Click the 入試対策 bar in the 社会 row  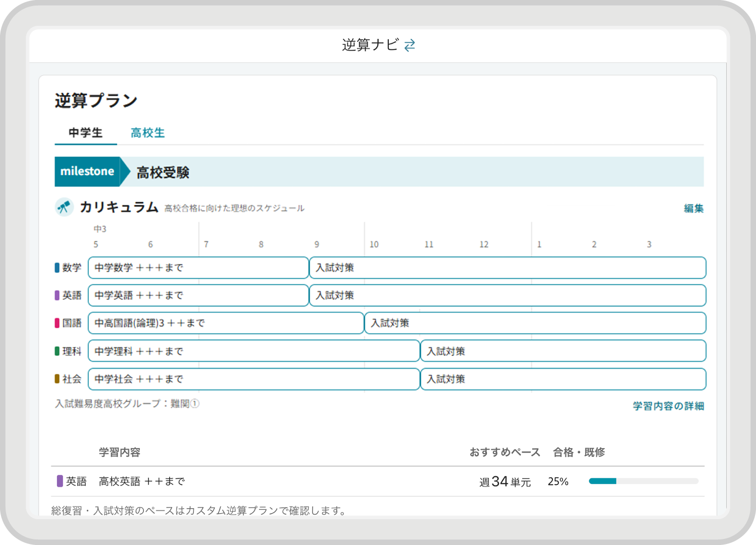(563, 379)
